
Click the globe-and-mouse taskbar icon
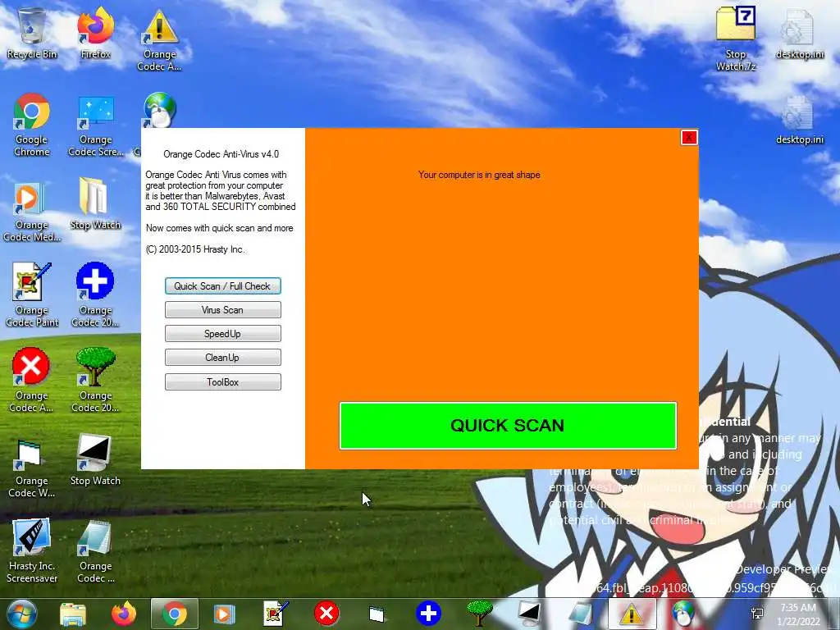683,614
